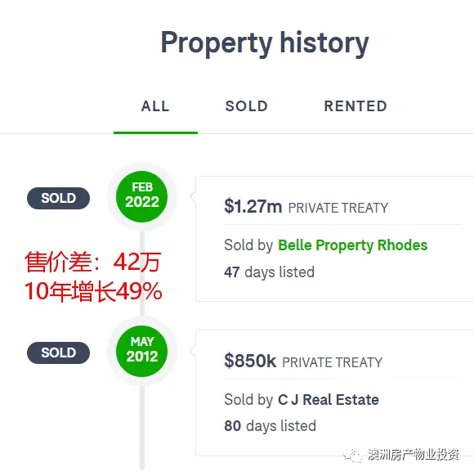This screenshot has width=474, height=476.
Task: Click the FEB 2022 timeline circle
Action: tap(141, 196)
